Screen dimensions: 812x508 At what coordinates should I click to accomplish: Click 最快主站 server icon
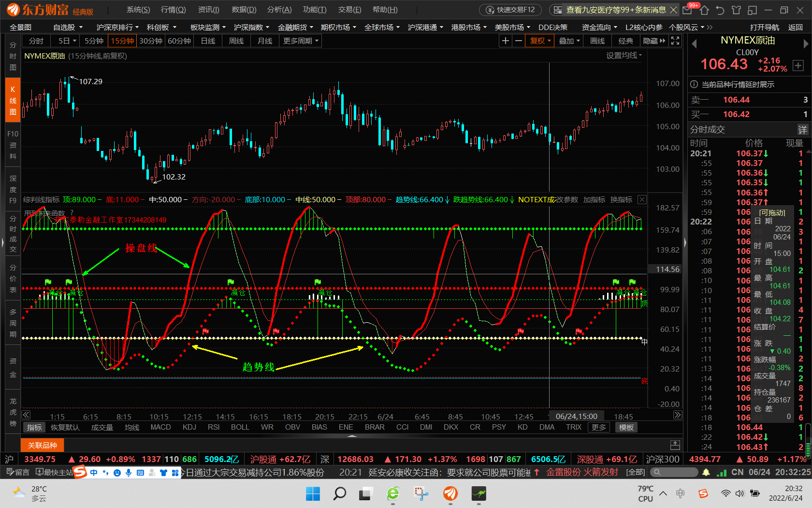[54, 472]
